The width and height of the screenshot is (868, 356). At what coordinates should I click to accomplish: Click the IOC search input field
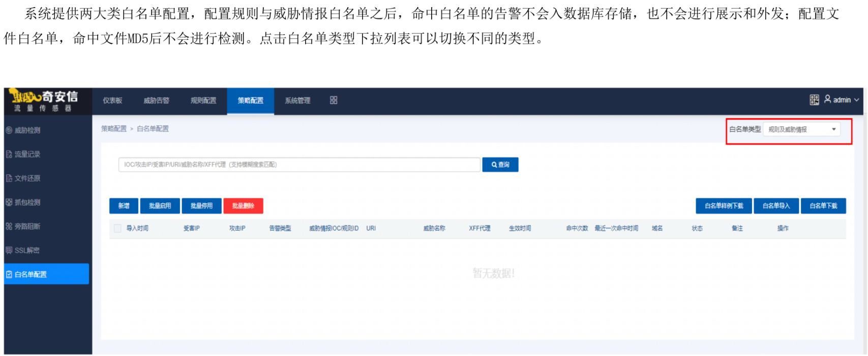pyautogui.click(x=299, y=165)
